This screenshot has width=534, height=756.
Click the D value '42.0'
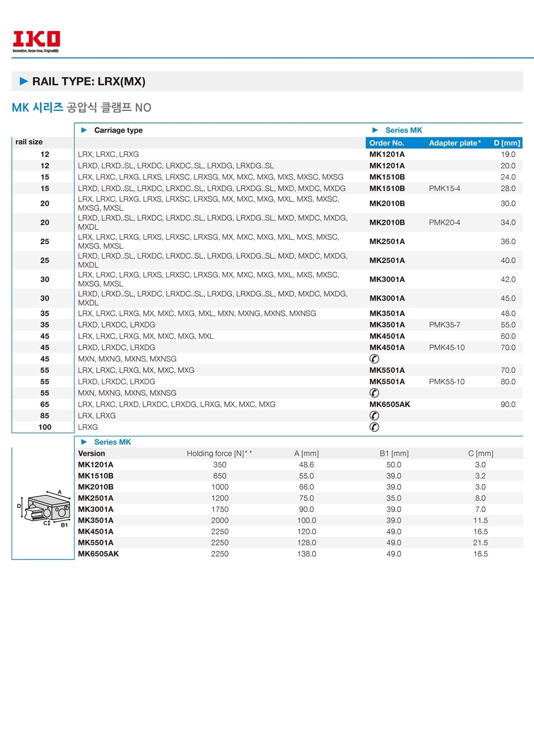(x=508, y=279)
